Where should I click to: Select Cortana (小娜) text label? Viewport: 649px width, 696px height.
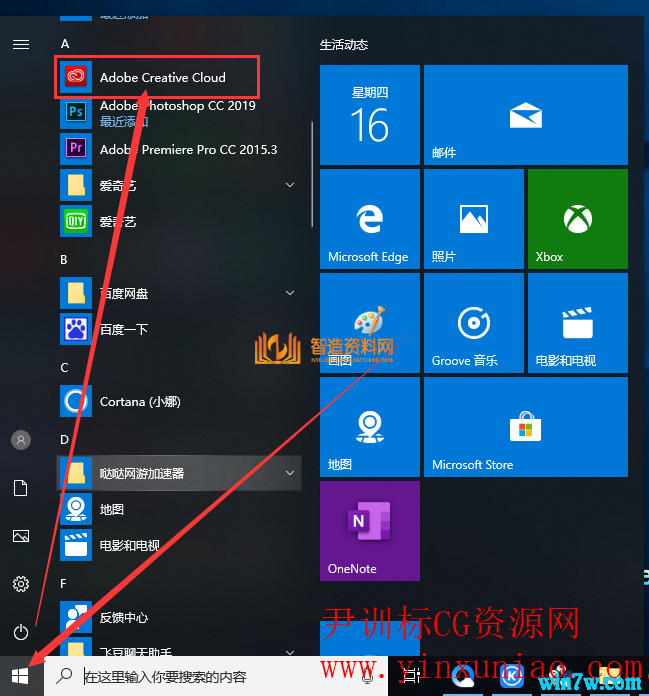pos(140,402)
